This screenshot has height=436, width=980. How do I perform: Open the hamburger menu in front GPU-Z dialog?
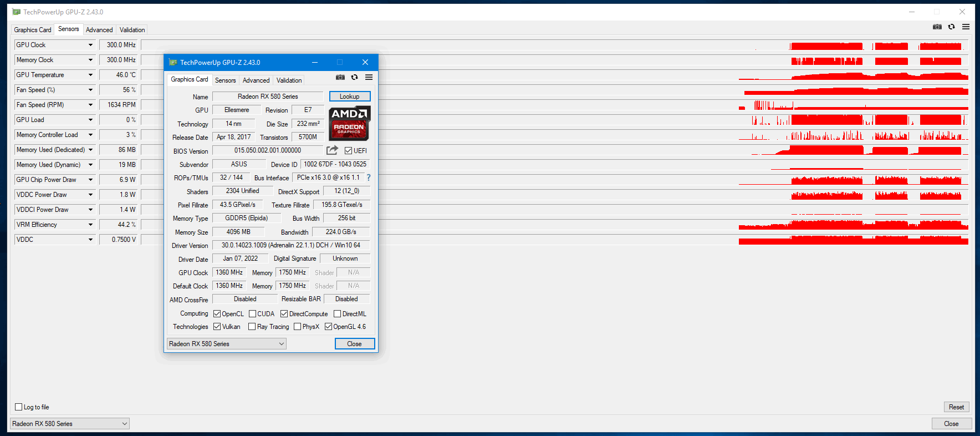pos(369,77)
